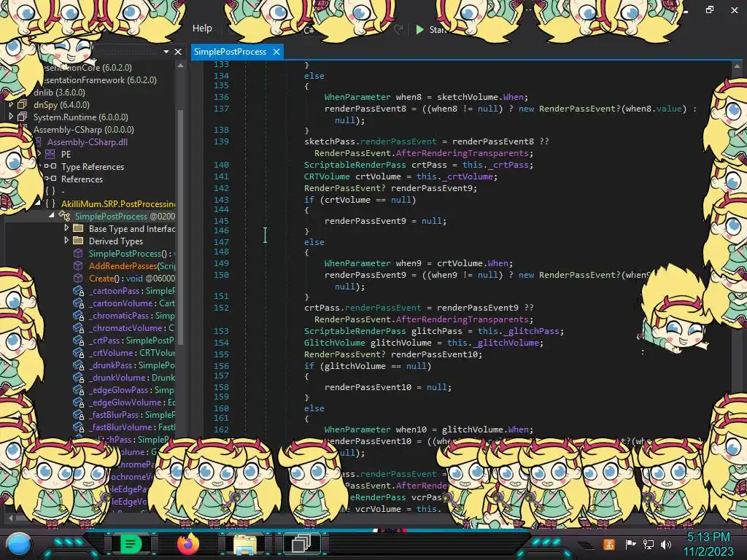Click the green Start debugging play icon
747x560 pixels.
pos(419,29)
